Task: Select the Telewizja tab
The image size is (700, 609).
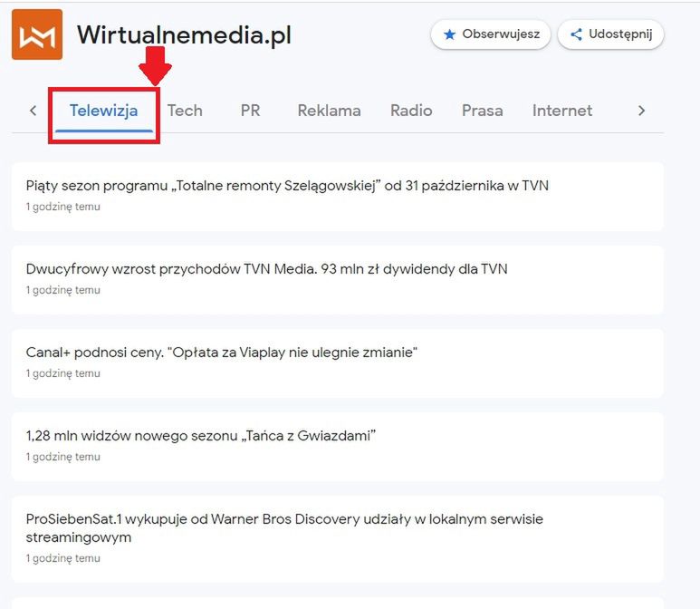Action: pos(103,111)
